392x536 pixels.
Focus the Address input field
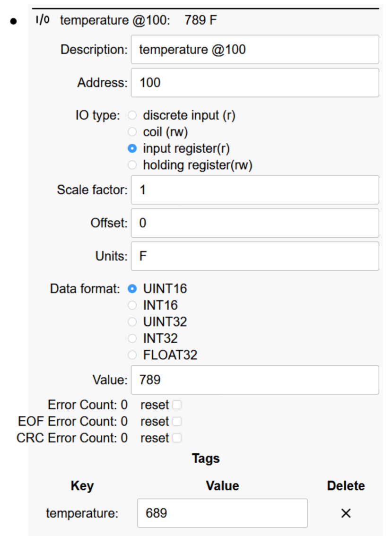click(255, 83)
